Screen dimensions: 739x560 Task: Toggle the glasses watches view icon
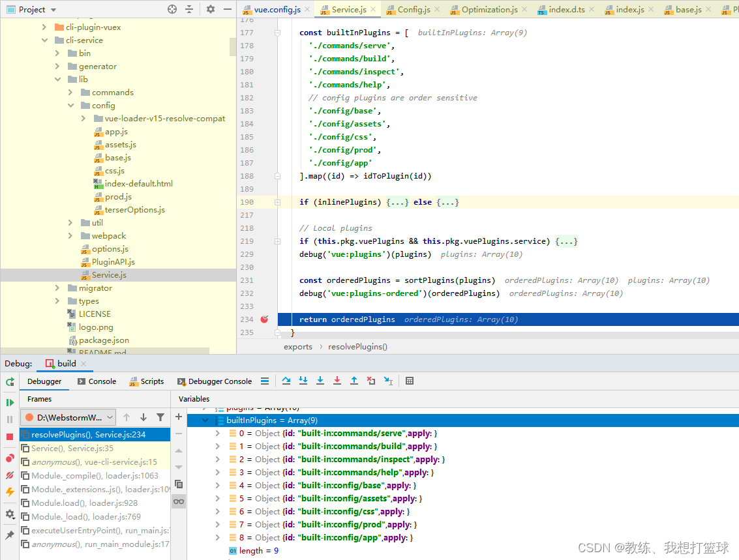(x=179, y=501)
